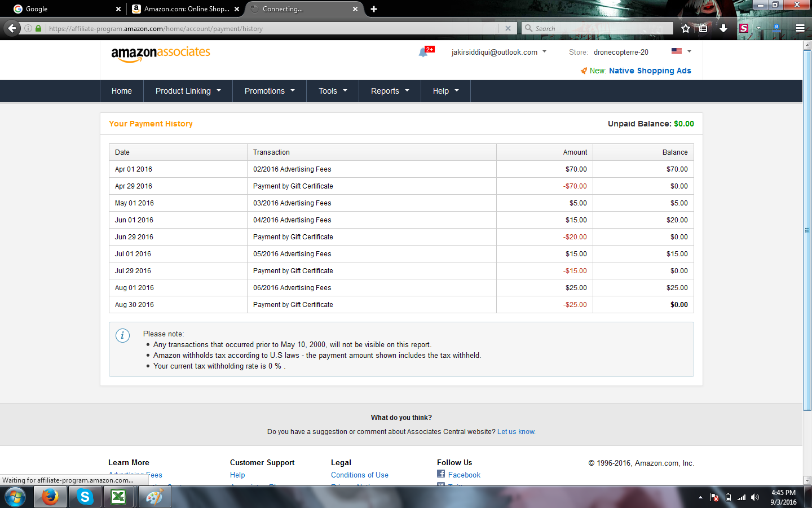812x508 pixels.
Task: Open the volume speaker icon
Action: [755, 497]
